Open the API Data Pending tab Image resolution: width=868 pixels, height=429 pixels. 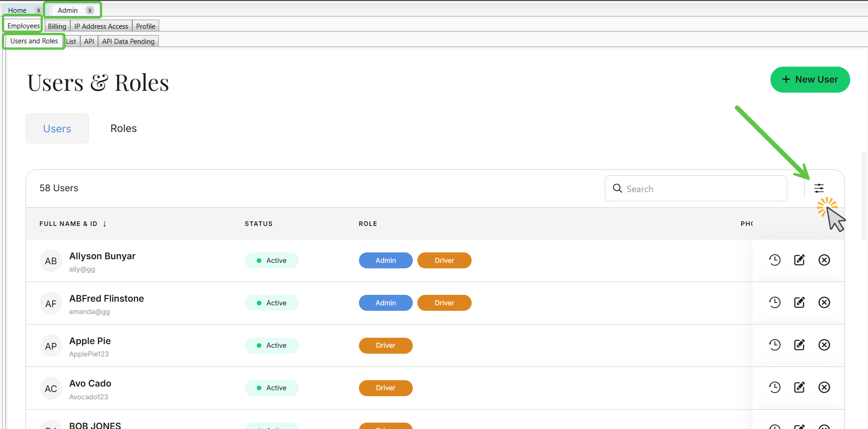pos(128,42)
